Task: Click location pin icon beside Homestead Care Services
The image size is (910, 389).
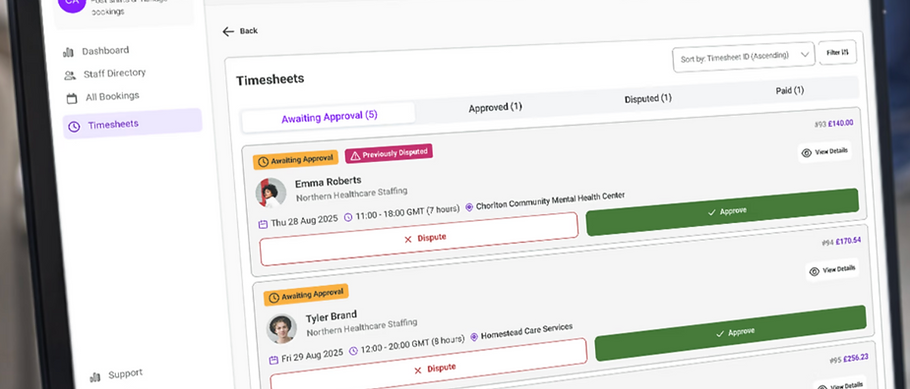Action: point(474,337)
